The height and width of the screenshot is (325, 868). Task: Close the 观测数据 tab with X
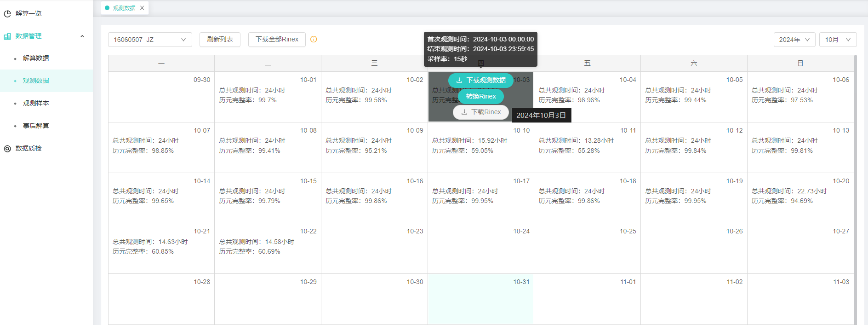(x=142, y=8)
